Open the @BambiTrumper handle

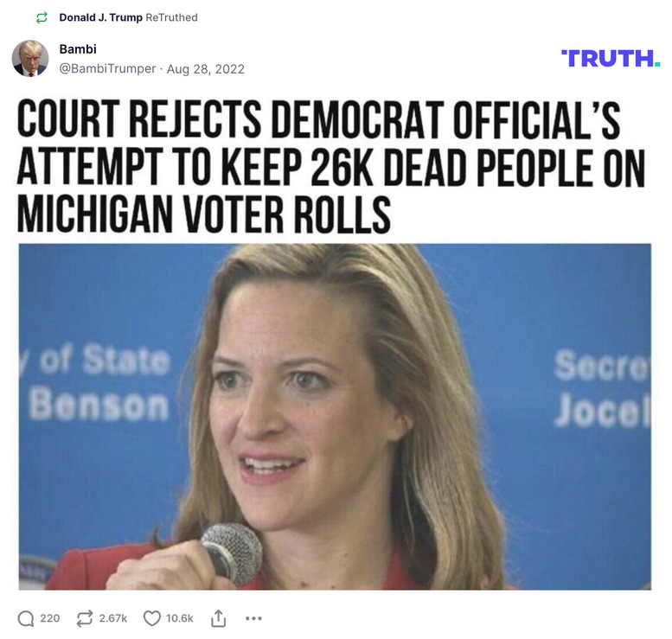pyautogui.click(x=107, y=68)
